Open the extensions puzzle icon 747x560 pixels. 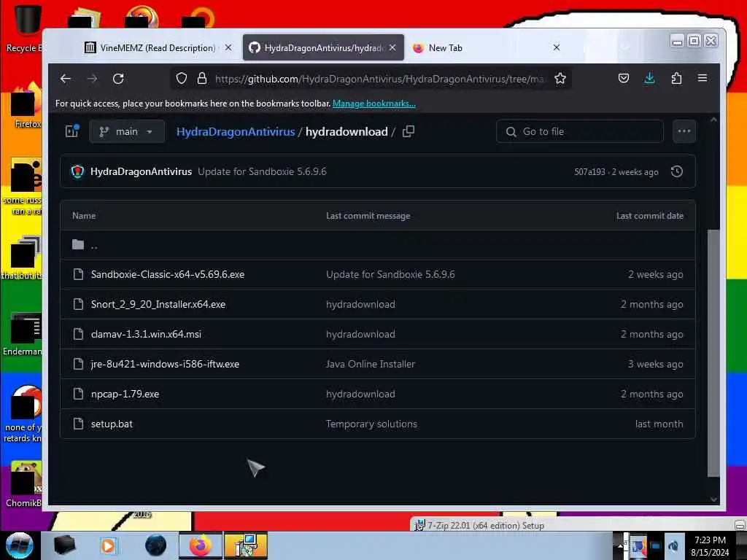click(x=676, y=79)
